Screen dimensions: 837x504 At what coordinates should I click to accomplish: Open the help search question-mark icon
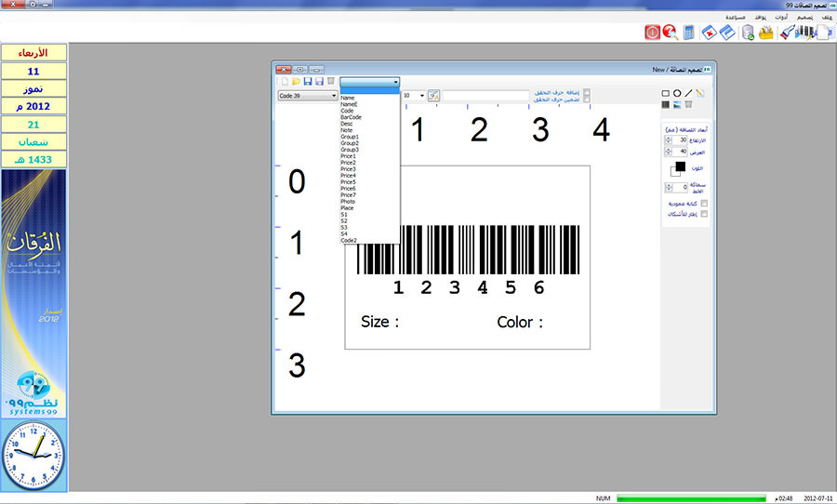[x=671, y=33]
